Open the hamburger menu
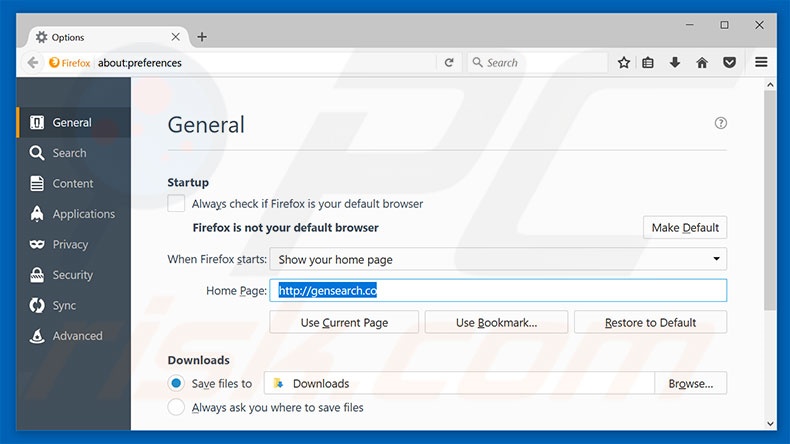Screen dimensions: 790x444 pyautogui.click(x=761, y=62)
